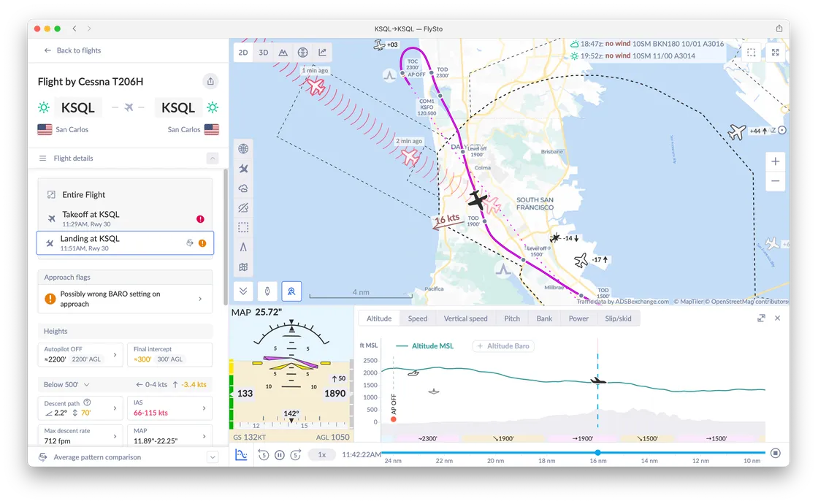
Task: Toggle the traffic airplane layer icon
Action: click(243, 169)
